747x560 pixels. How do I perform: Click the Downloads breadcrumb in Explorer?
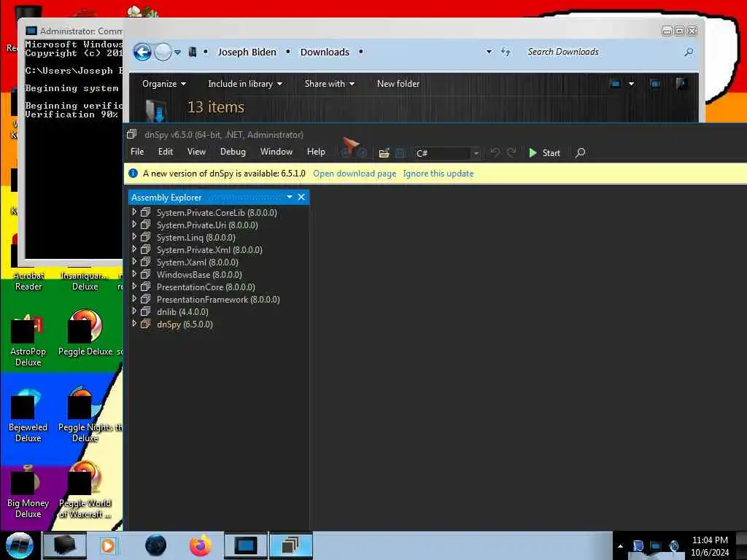(x=325, y=52)
